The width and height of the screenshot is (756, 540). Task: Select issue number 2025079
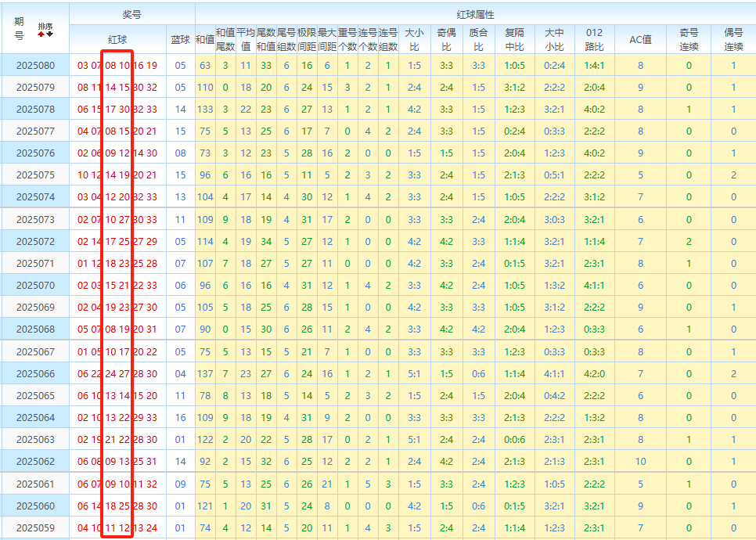tap(36, 88)
